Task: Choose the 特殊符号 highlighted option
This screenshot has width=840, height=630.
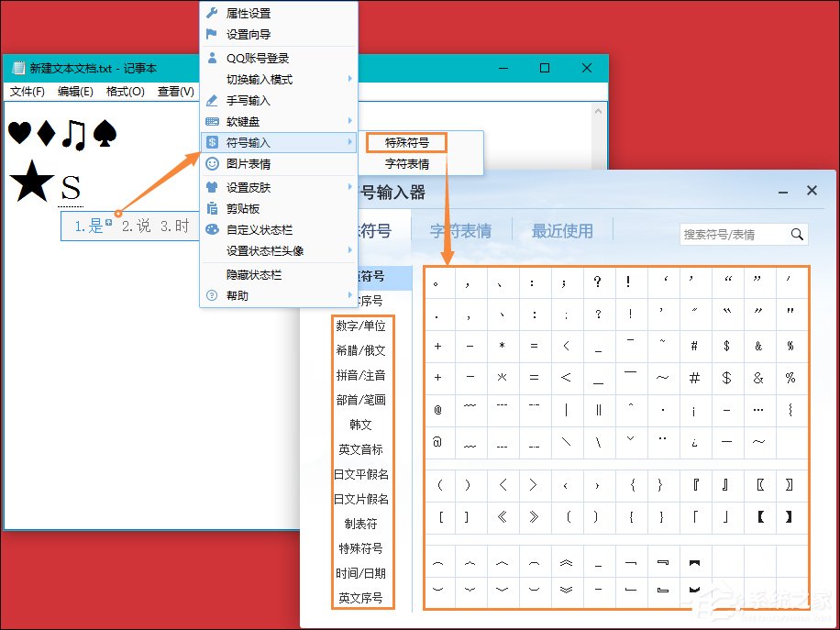Action: [406, 142]
